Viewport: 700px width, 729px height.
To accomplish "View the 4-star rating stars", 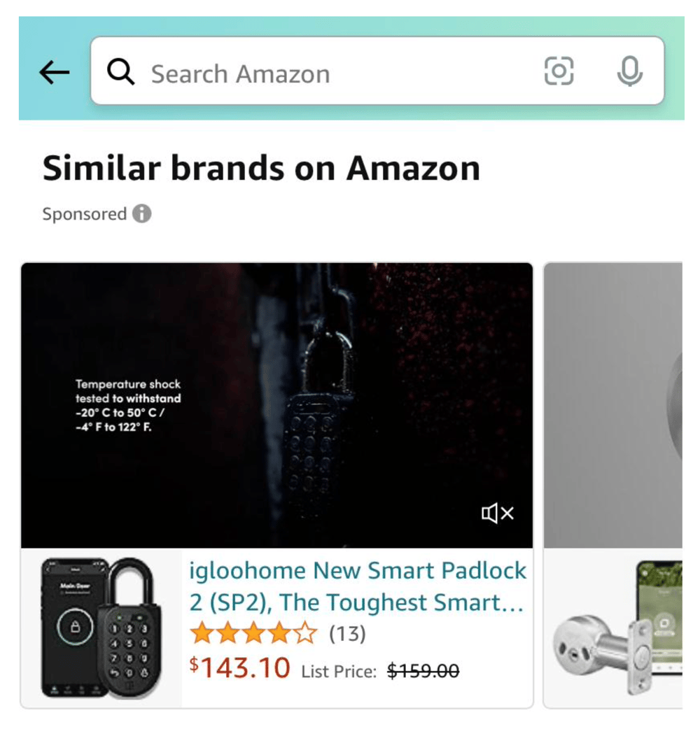I will (x=254, y=633).
